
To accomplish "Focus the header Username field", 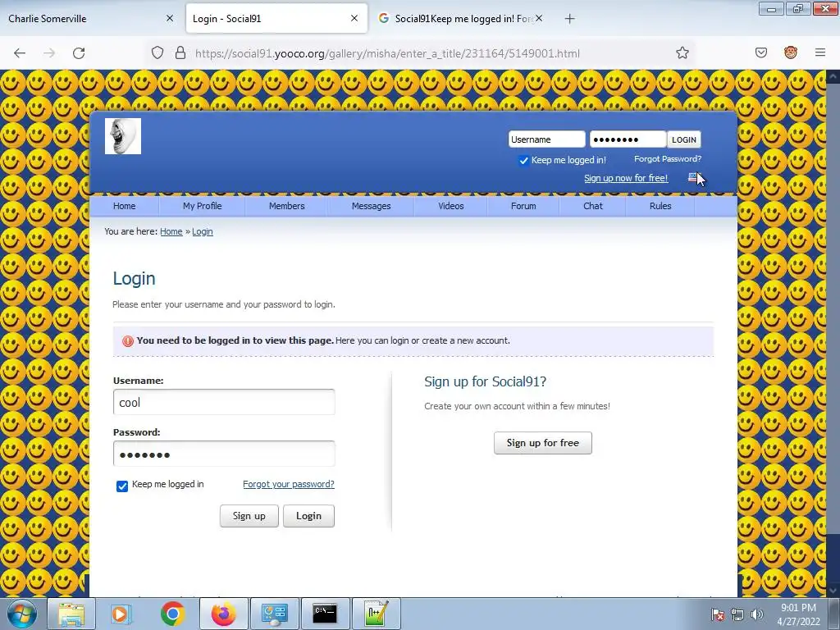I will [x=546, y=139].
